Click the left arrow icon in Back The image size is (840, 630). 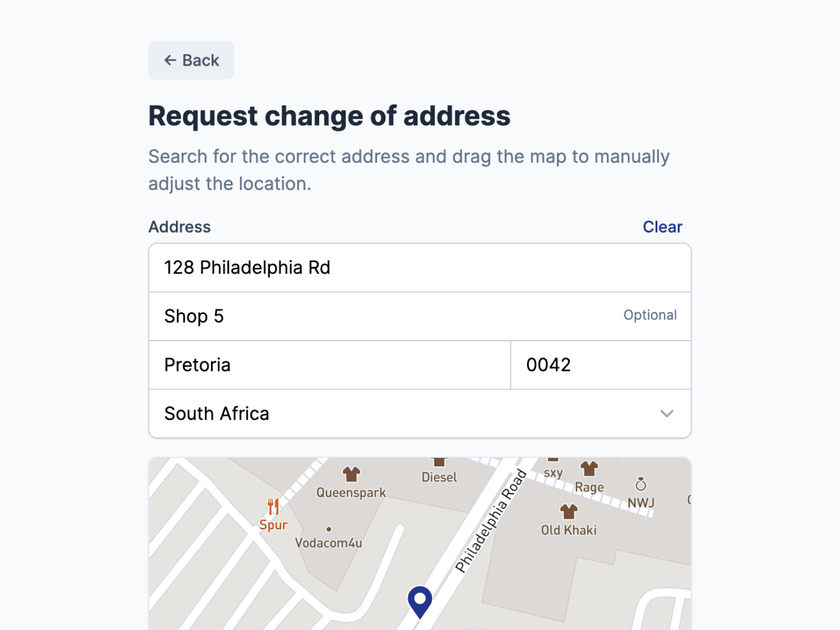pyautogui.click(x=170, y=60)
